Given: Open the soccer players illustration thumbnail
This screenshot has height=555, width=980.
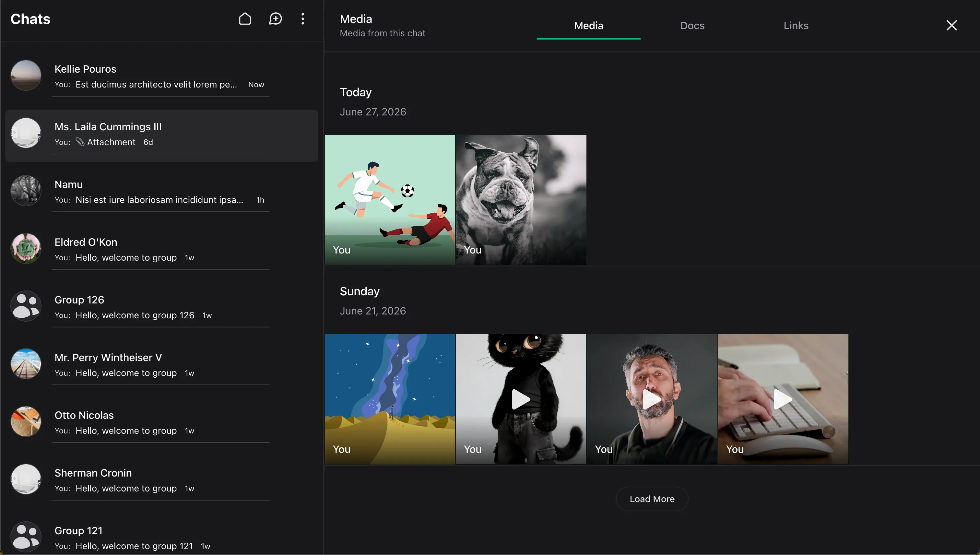Looking at the screenshot, I should 390,200.
